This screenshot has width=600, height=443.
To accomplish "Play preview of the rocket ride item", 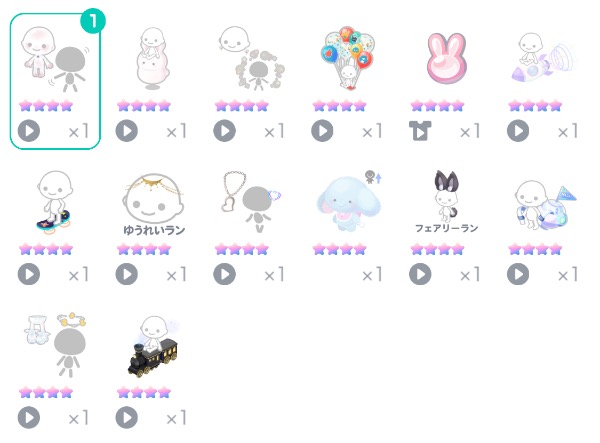I will (518, 131).
